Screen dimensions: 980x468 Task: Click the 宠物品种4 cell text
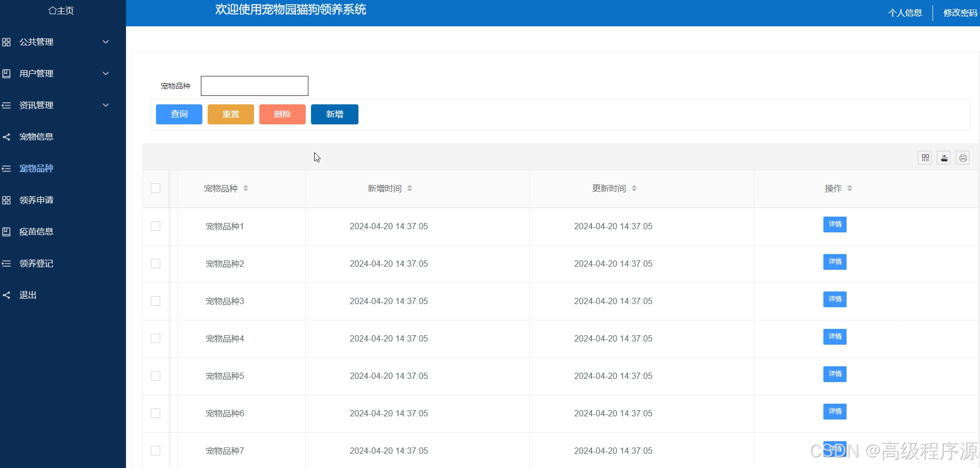225,339
